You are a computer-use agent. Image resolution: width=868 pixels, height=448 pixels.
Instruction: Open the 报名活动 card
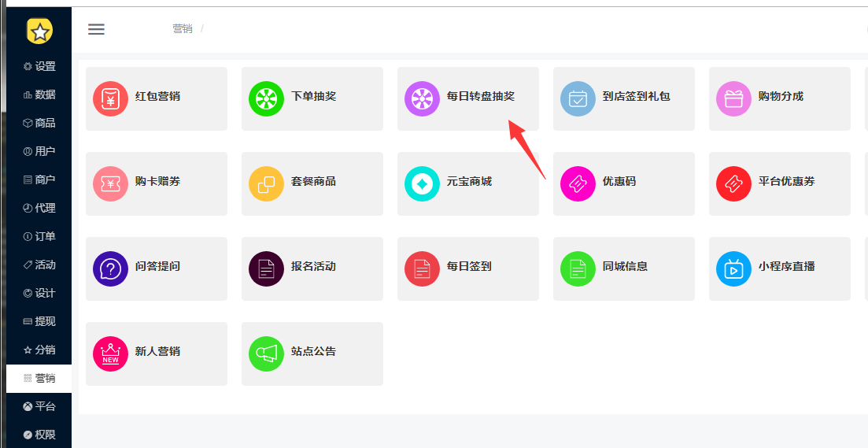click(312, 269)
